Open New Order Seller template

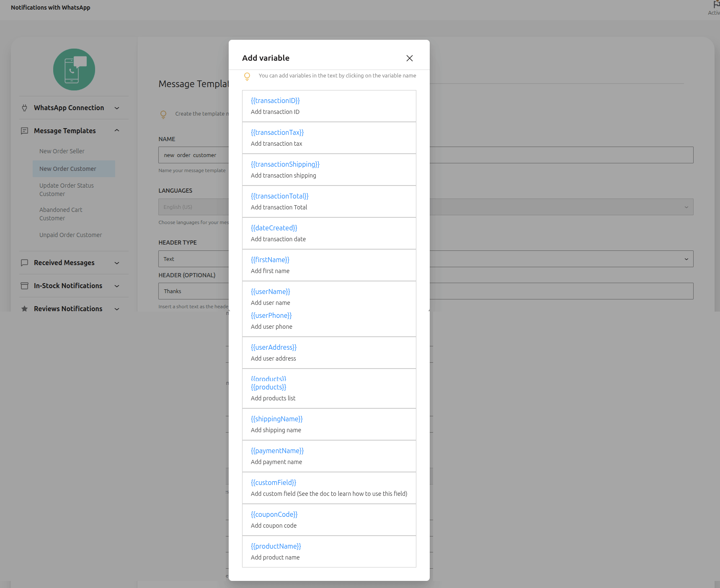[x=62, y=151]
